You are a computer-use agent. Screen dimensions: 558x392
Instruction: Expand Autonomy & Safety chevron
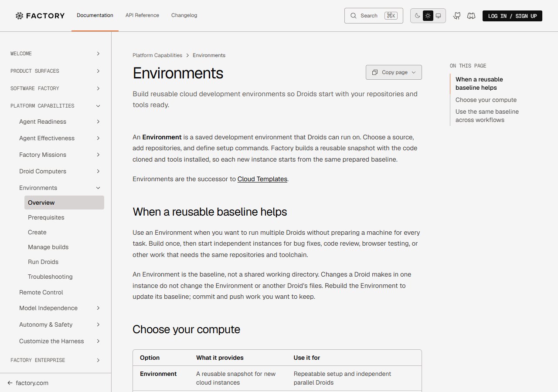(98, 324)
